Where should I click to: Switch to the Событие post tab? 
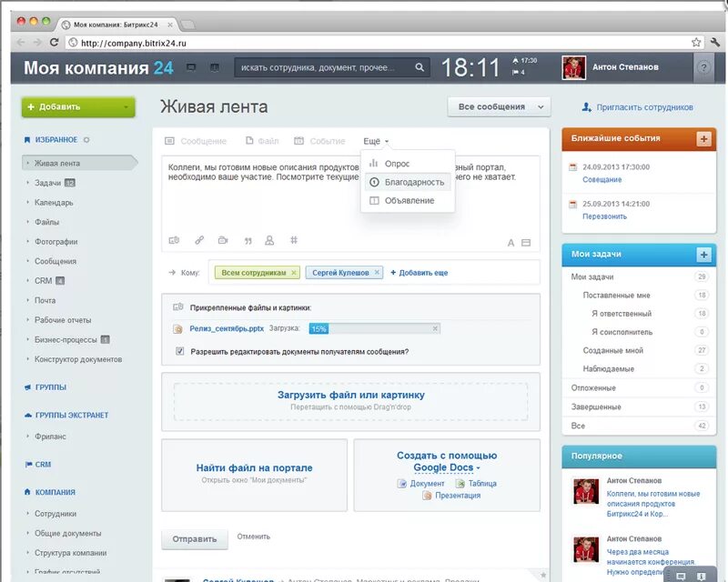pos(320,141)
